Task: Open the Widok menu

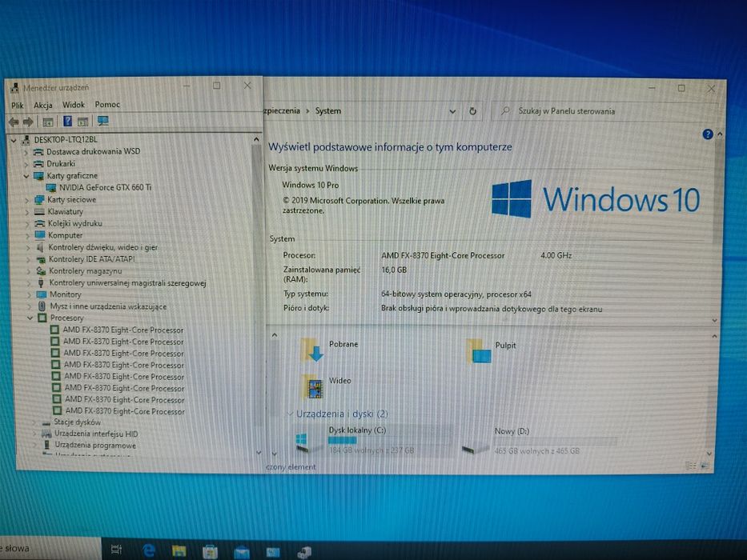Action: (x=74, y=104)
